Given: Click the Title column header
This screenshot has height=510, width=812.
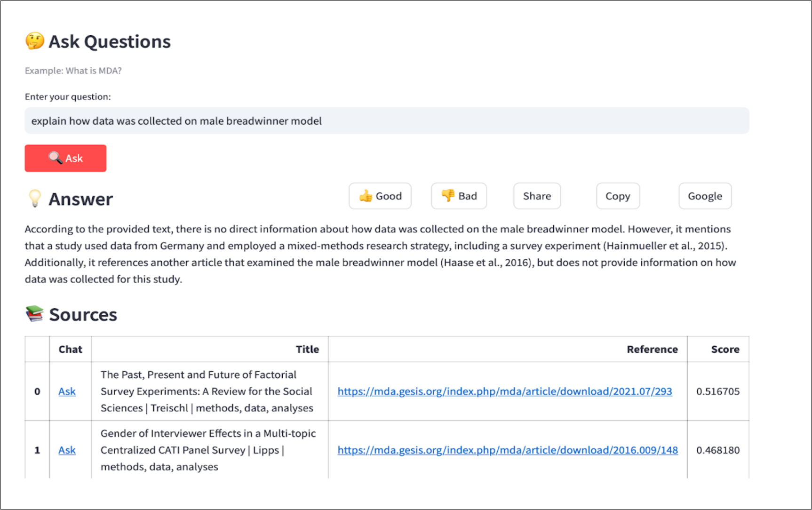Looking at the screenshot, I should tap(307, 349).
